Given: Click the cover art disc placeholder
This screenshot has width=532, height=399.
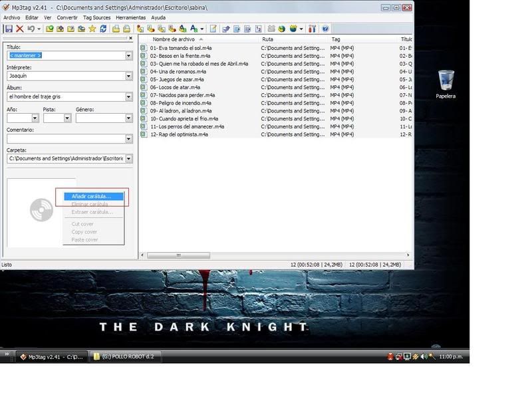Looking at the screenshot, I should point(41,210).
